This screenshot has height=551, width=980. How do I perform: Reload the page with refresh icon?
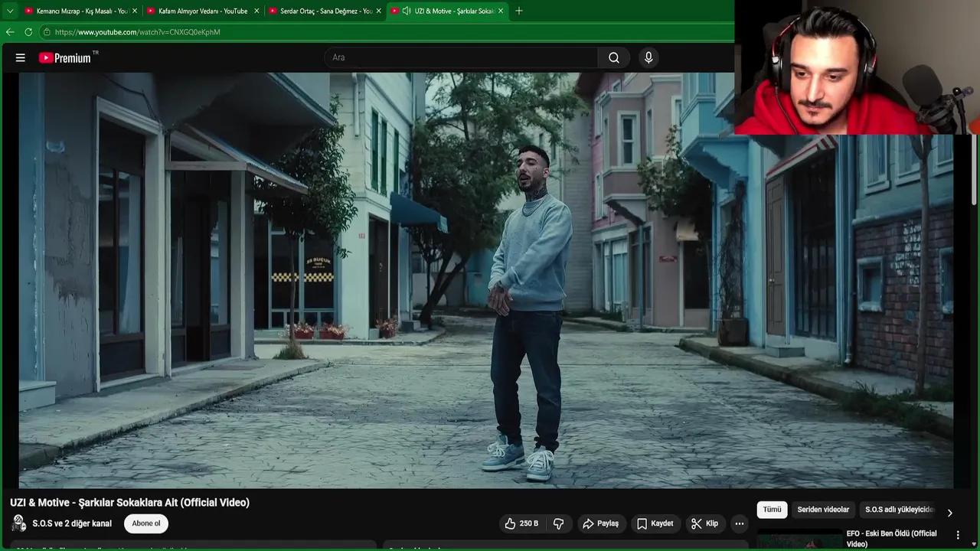pos(28,32)
